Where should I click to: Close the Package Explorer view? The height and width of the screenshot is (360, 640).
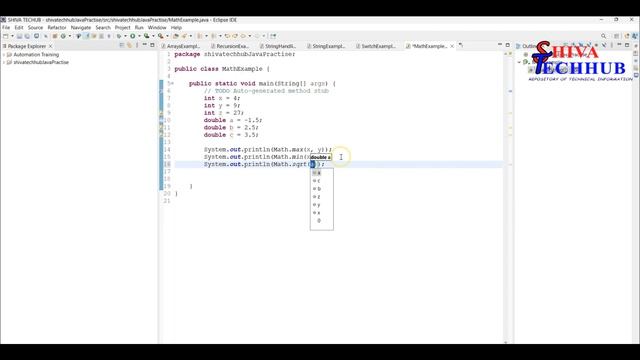[51, 46]
